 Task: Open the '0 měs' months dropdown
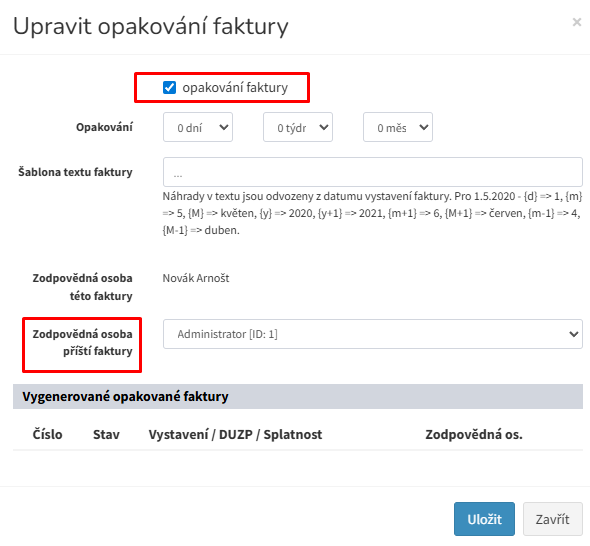398,127
